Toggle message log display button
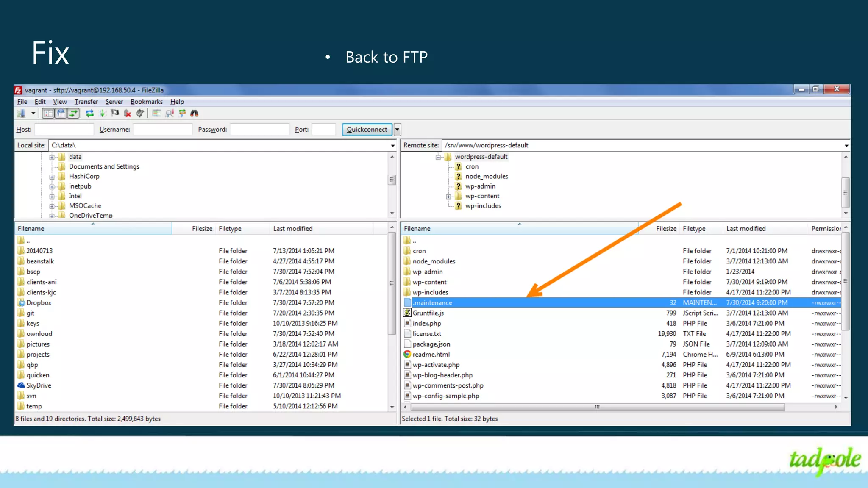The image size is (868, 488). [x=48, y=113]
